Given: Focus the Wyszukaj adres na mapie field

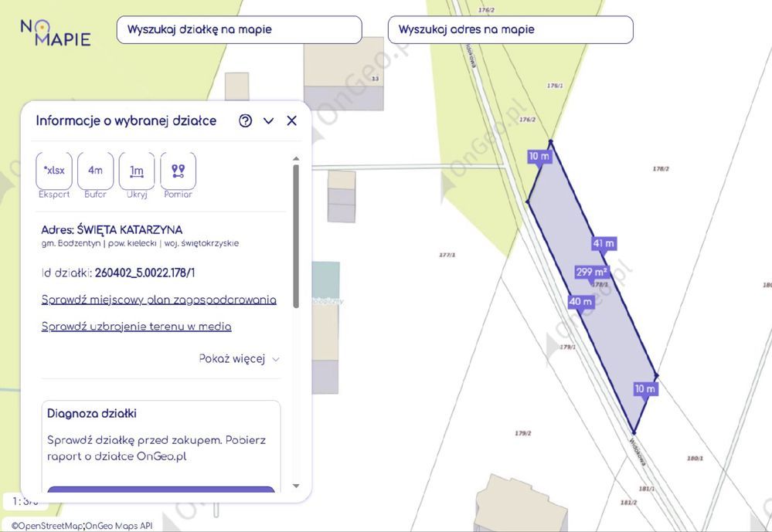Looking at the screenshot, I should (511, 29).
